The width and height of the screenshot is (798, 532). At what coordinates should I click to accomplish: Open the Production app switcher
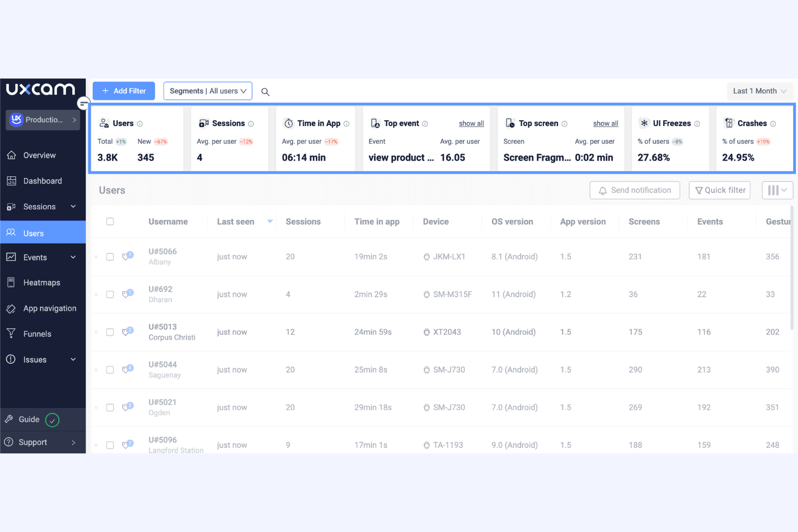pyautogui.click(x=43, y=120)
